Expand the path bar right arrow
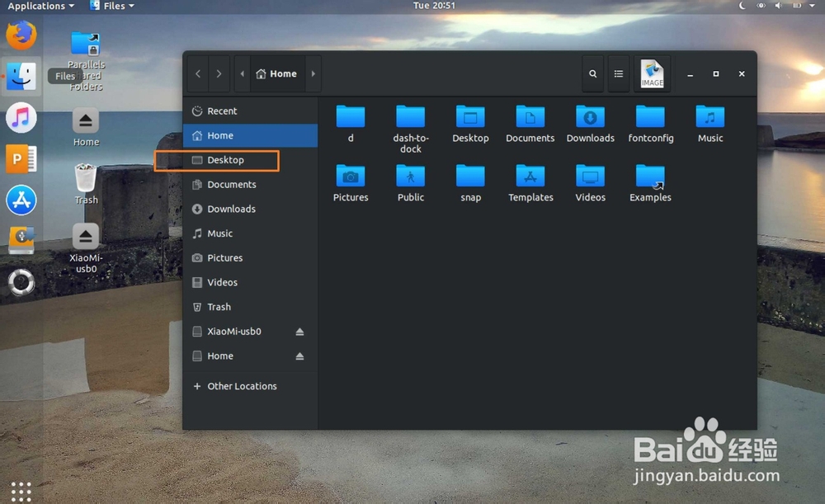Image resolution: width=825 pixels, height=504 pixels. click(x=313, y=73)
